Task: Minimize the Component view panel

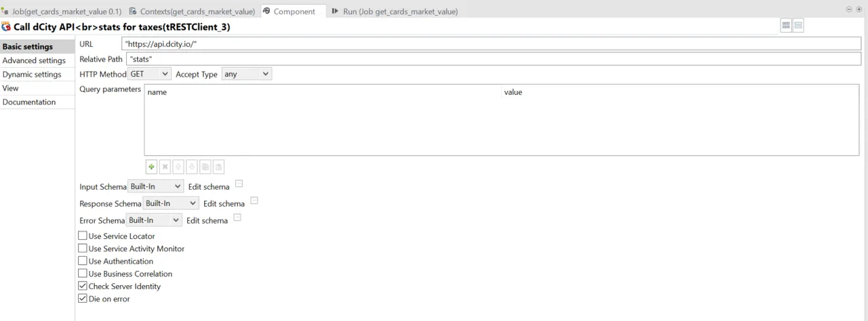Action: 849,9
